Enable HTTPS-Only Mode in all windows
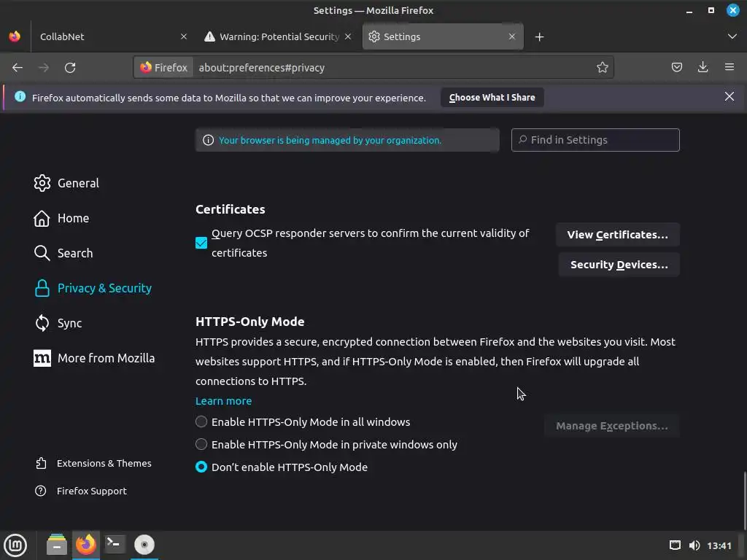This screenshot has height=560, width=747. (201, 422)
